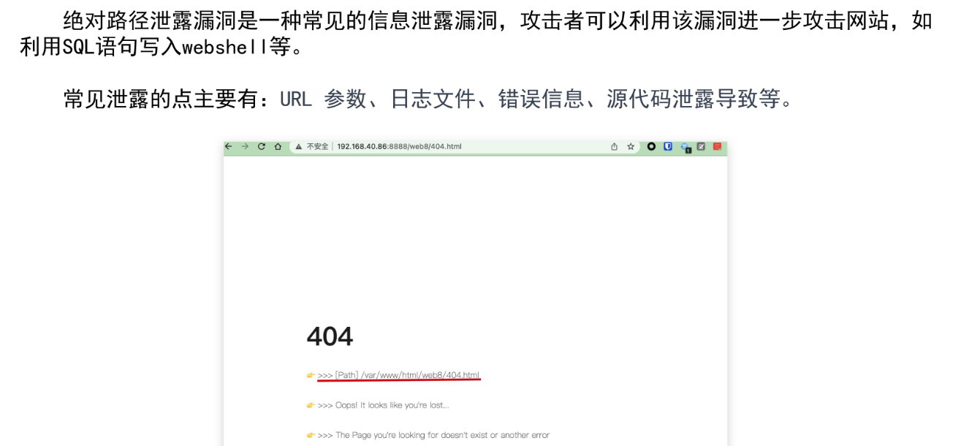
Task: Open the Bitwarden shield extension icon
Action: [666, 146]
